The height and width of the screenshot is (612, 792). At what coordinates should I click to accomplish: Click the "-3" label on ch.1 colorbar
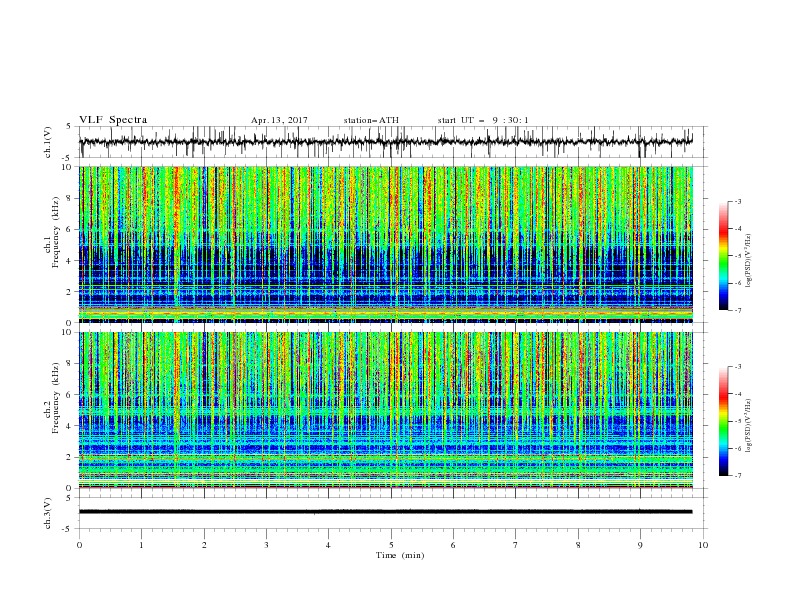(x=738, y=201)
